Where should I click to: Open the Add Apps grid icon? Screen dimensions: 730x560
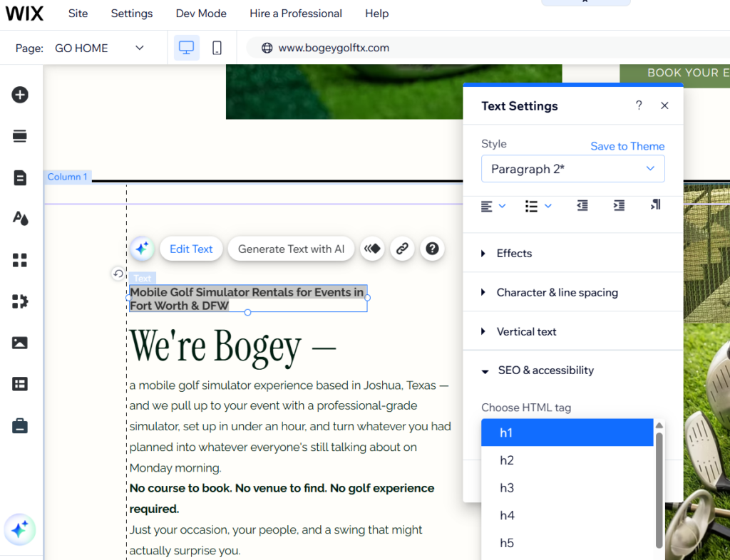[20, 260]
